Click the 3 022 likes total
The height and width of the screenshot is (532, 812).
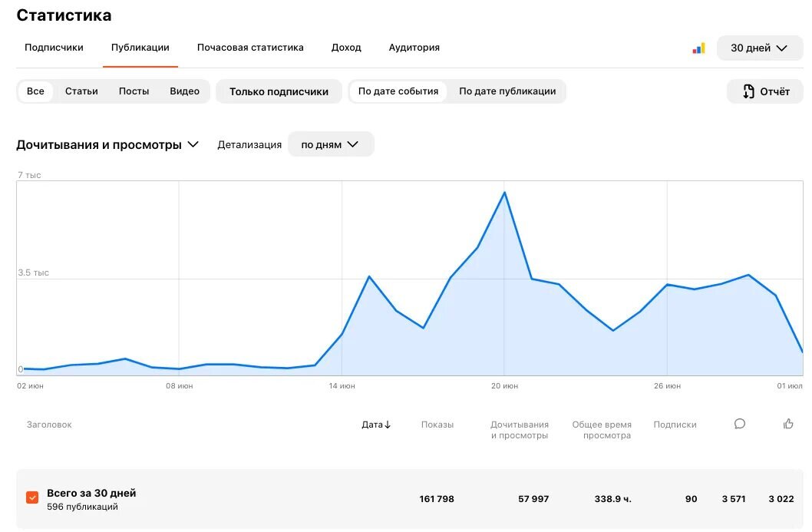coord(781,499)
